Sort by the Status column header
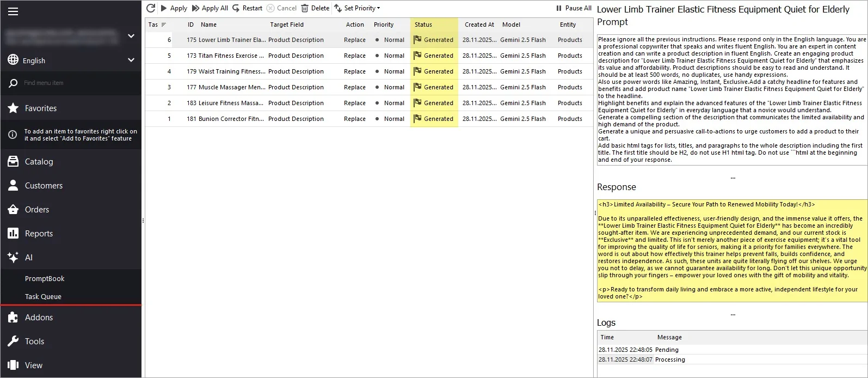The height and width of the screenshot is (378, 868). tap(423, 25)
